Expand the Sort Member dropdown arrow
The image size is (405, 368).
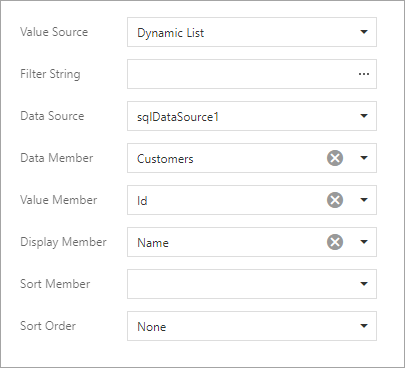pos(364,284)
